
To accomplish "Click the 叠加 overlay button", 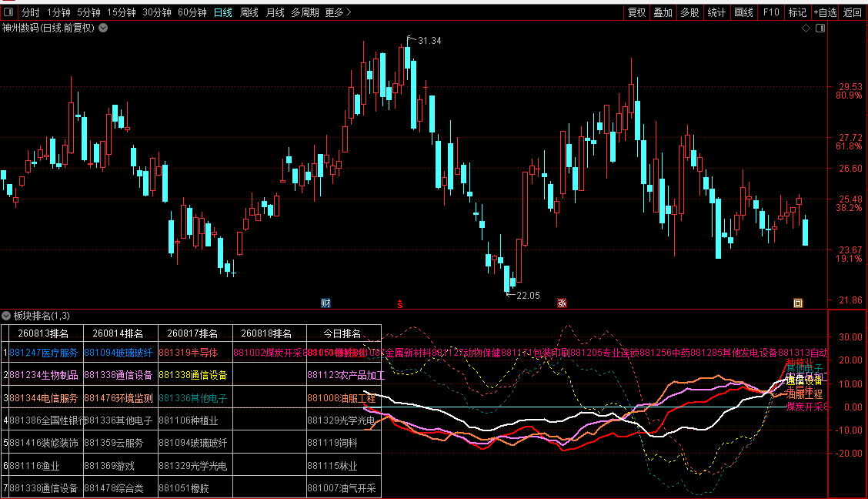I will (663, 12).
